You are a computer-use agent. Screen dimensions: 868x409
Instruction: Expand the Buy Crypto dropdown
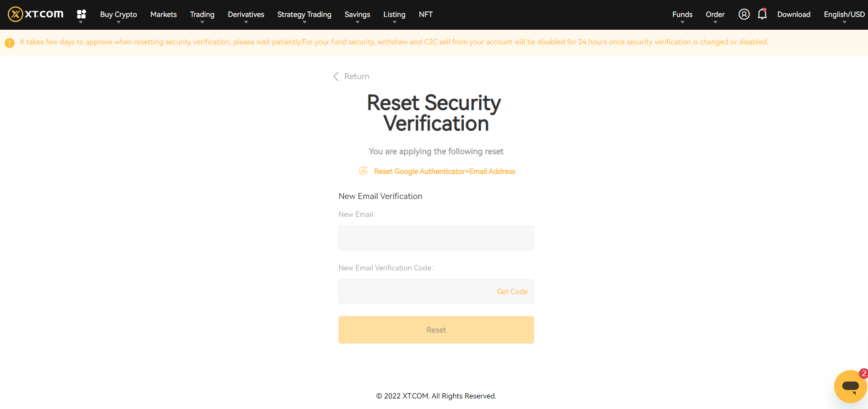pyautogui.click(x=118, y=15)
